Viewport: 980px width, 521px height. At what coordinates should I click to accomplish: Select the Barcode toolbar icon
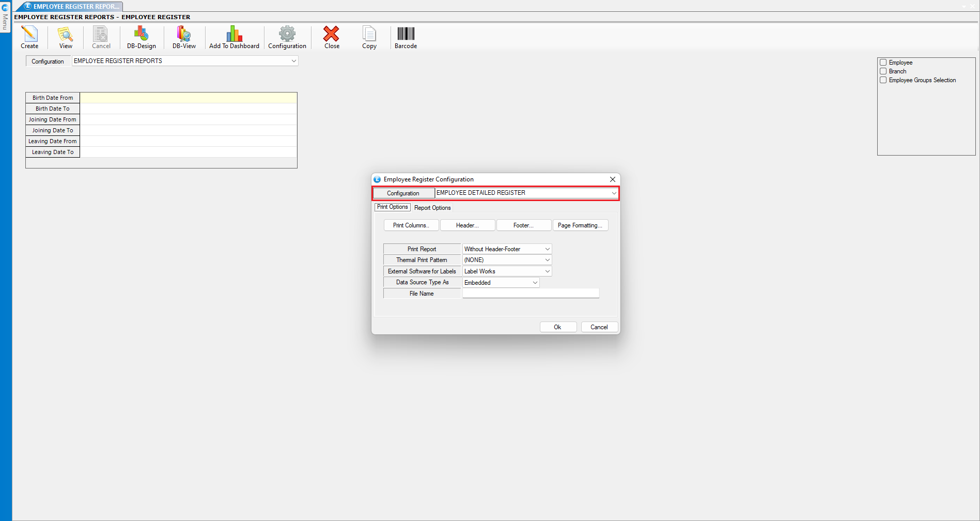click(406, 35)
